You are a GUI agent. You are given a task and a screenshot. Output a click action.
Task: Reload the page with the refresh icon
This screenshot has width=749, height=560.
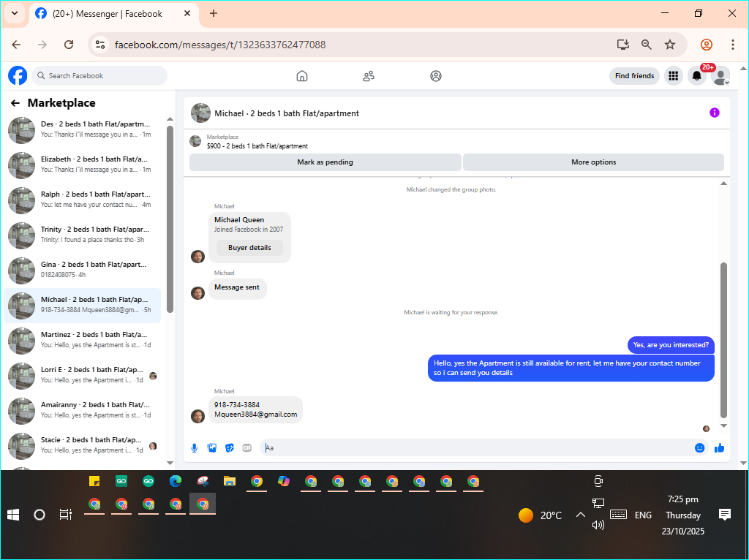(x=69, y=45)
